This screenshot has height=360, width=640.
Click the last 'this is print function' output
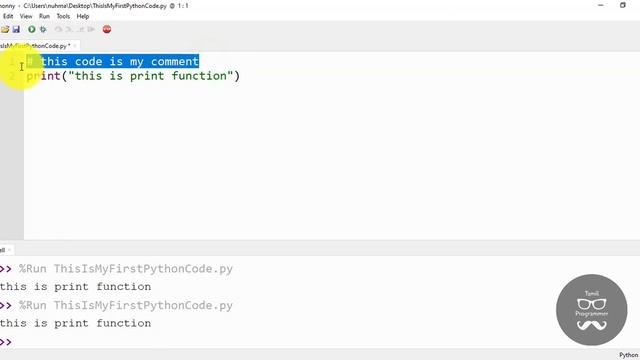point(76,323)
